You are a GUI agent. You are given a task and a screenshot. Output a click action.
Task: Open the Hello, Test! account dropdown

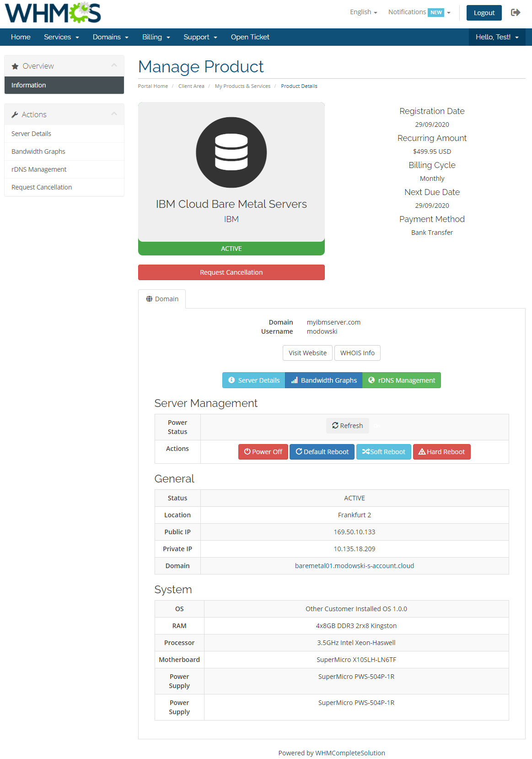click(x=497, y=37)
